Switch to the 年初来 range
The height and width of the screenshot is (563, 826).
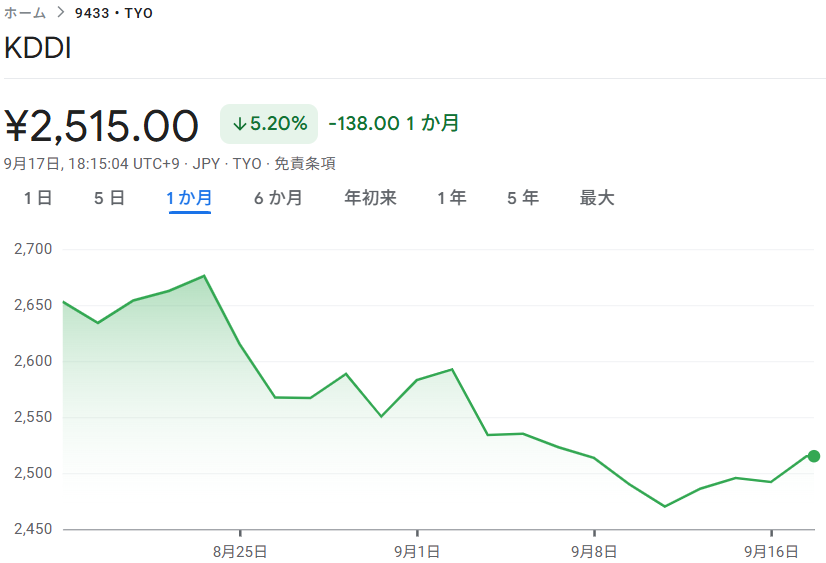point(370,198)
